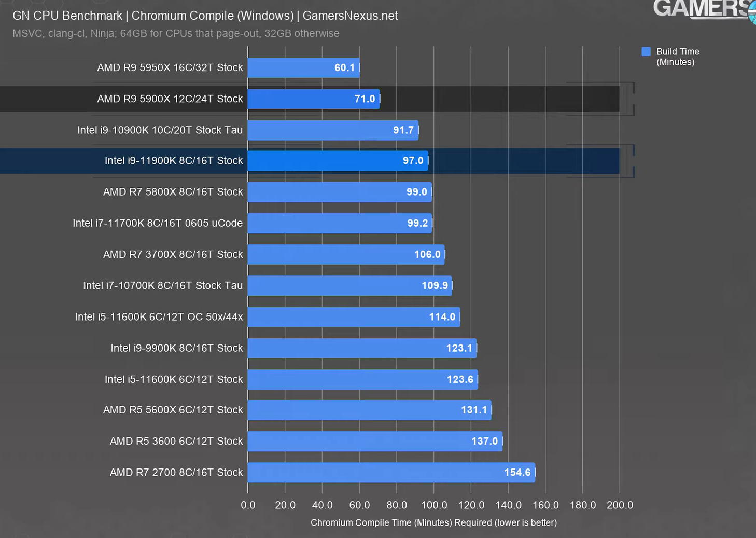Screen dimensions: 756x538
Task: Click the "114.0" build time value
Action: click(x=442, y=316)
